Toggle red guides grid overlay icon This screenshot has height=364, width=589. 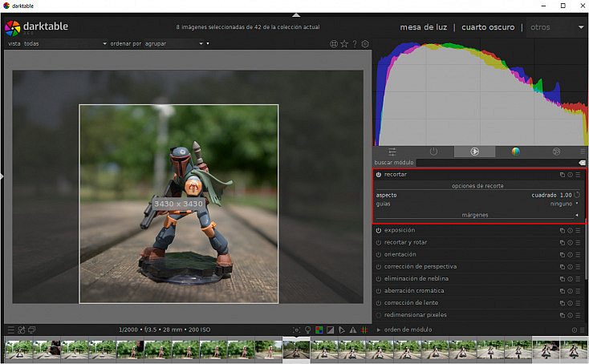pyautogui.click(x=364, y=330)
